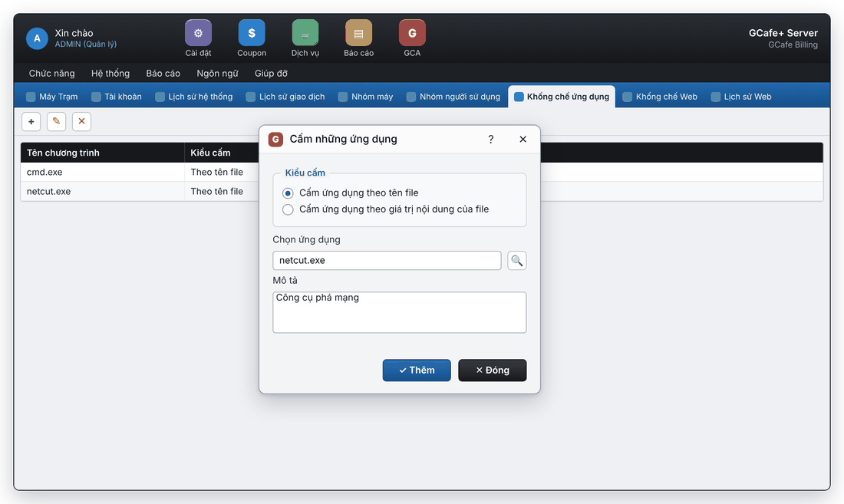The width and height of the screenshot is (844, 504).
Task: Select Cấm ứng dụng theo tên file
Action: pyautogui.click(x=288, y=193)
